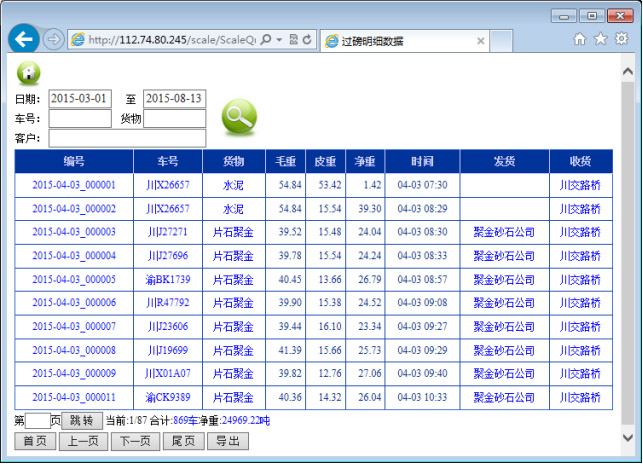Click 水泥 in row 000001

tap(233, 185)
